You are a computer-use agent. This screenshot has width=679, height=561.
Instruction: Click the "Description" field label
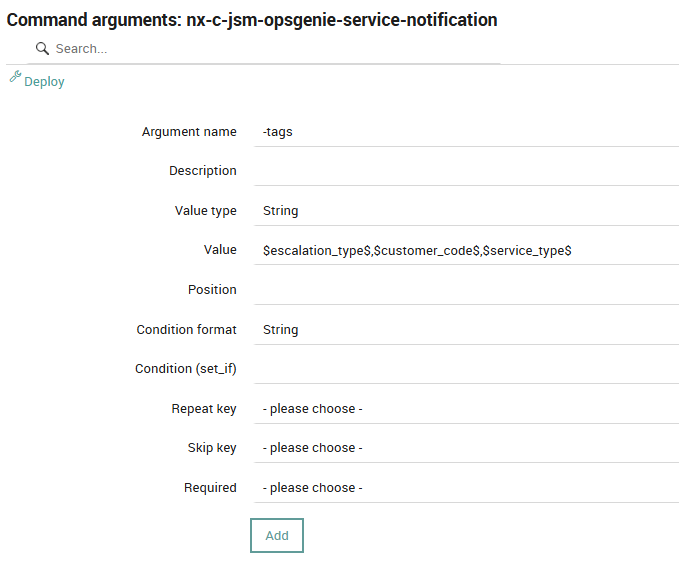click(x=202, y=171)
